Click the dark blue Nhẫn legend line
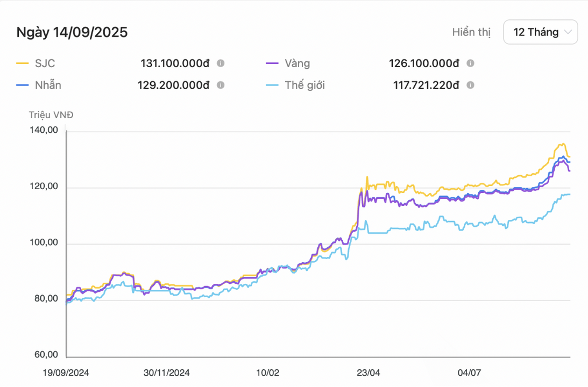The width and height of the screenshot is (588, 387). [x=23, y=85]
